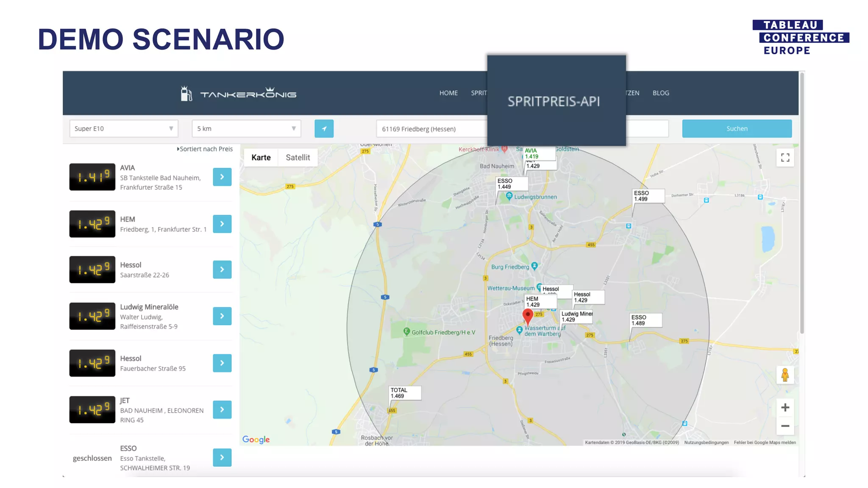Open JET Bad Nauheim details arrow

(x=222, y=410)
